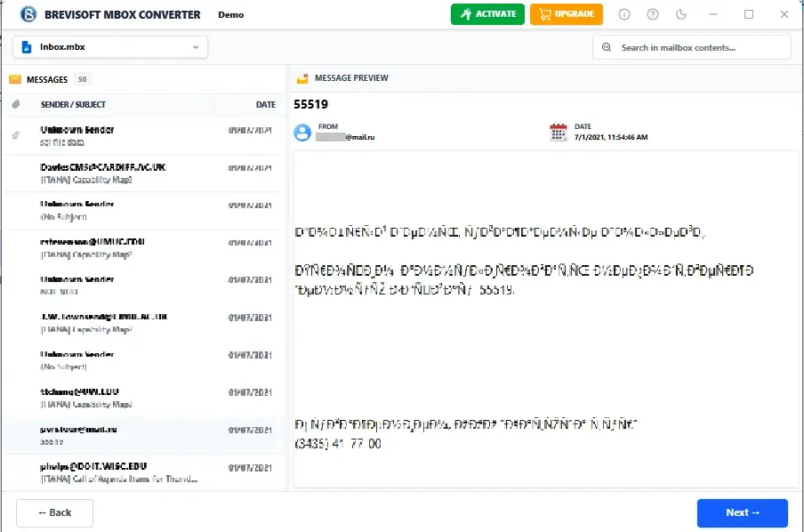Click the Inbox.mbx file icon
The height and width of the screenshot is (532, 804).
pyautogui.click(x=27, y=47)
